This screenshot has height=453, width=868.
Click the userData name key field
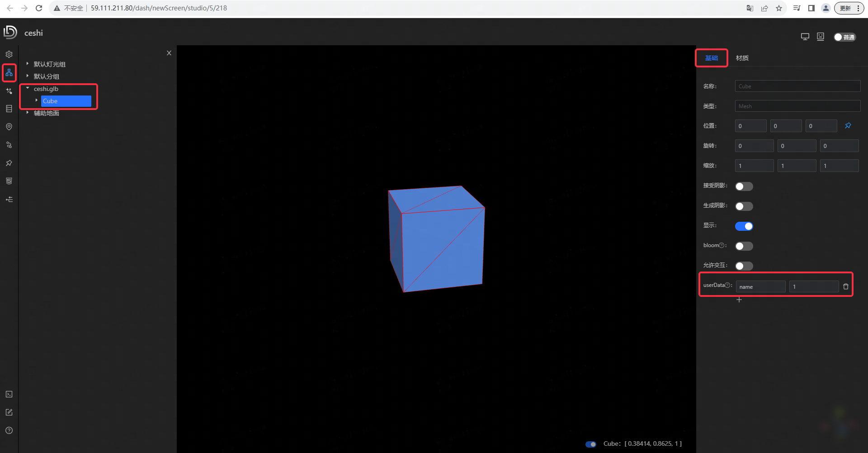click(x=760, y=287)
